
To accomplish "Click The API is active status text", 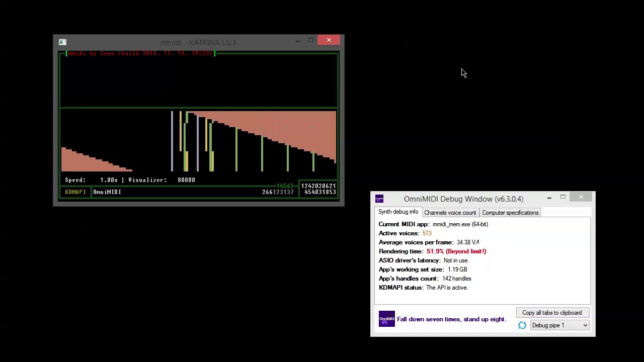I will click(447, 288).
